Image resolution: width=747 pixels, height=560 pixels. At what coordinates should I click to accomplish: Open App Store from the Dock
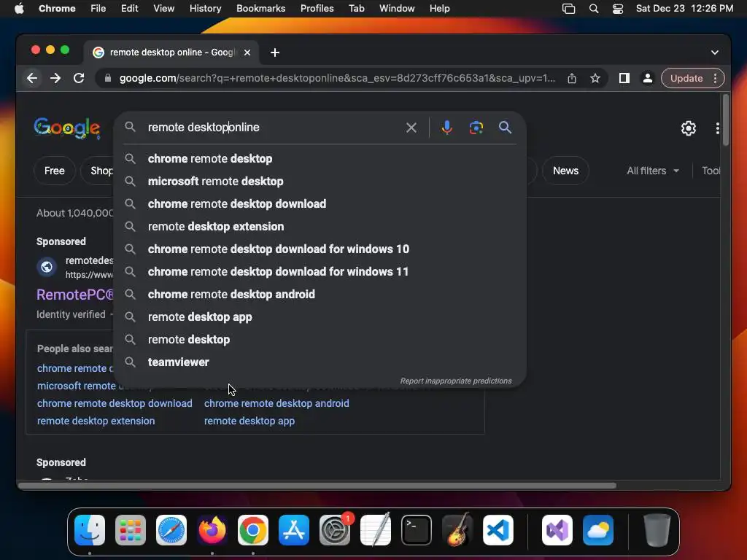(x=294, y=530)
